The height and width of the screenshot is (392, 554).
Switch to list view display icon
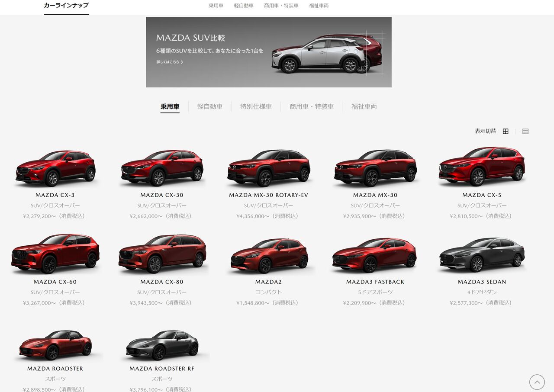(525, 132)
